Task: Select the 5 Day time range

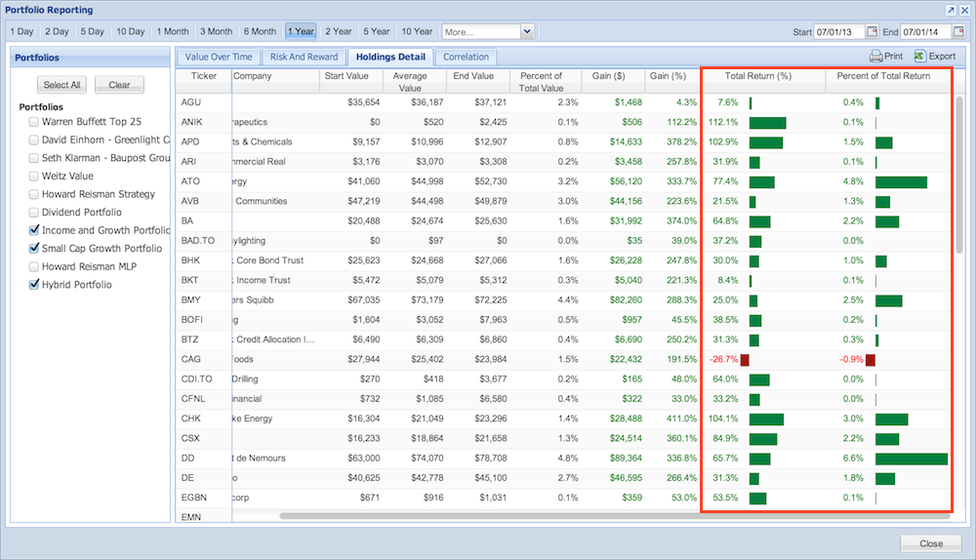Action: [x=92, y=31]
